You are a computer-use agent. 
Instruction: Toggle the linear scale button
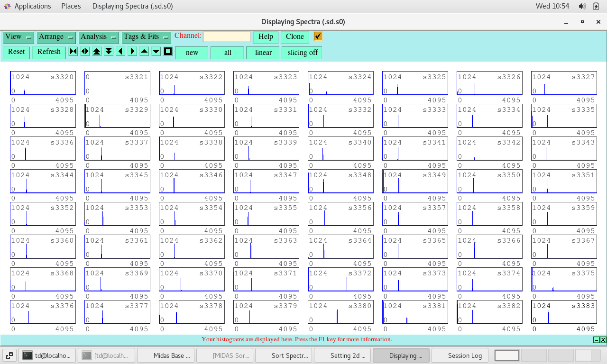(263, 53)
